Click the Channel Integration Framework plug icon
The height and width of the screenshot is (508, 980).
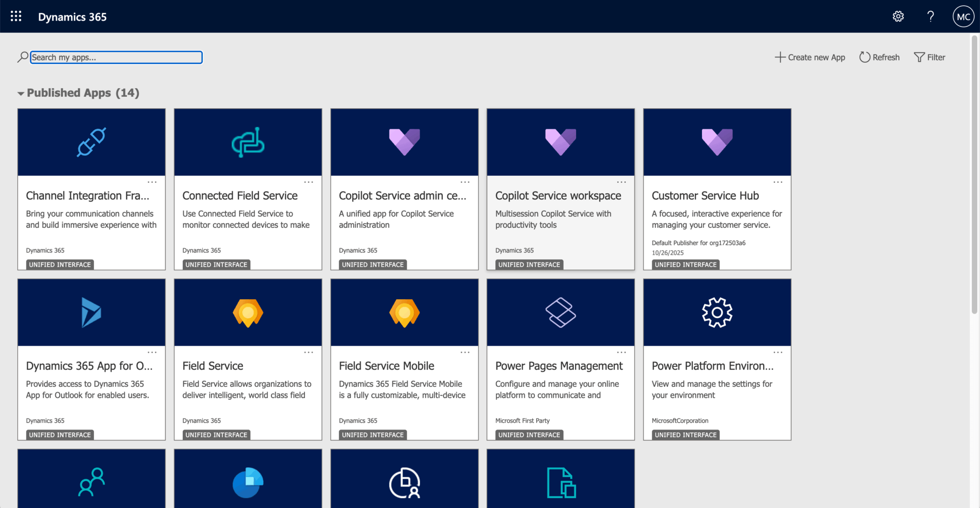click(91, 142)
